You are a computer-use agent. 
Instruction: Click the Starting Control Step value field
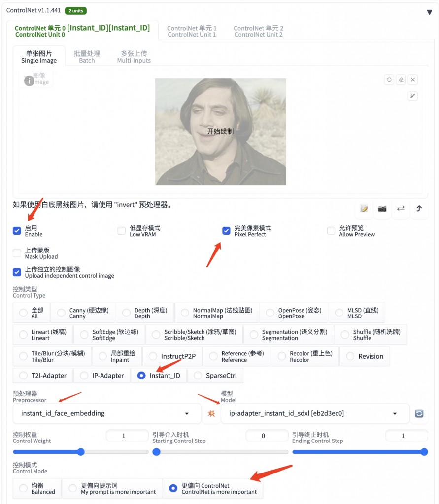tap(267, 436)
